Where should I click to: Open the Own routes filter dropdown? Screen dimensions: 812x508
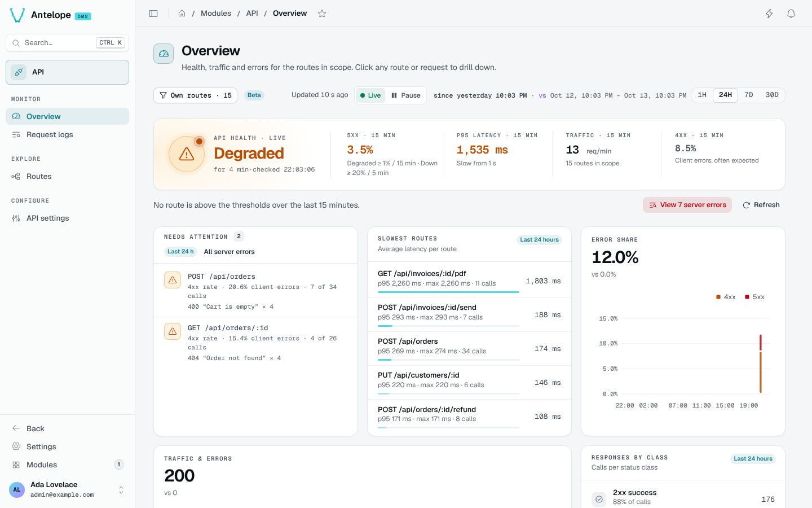click(x=196, y=95)
